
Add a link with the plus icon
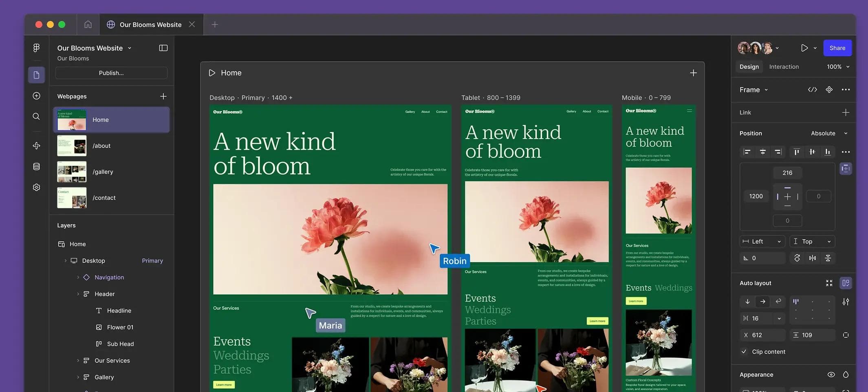[846, 112]
